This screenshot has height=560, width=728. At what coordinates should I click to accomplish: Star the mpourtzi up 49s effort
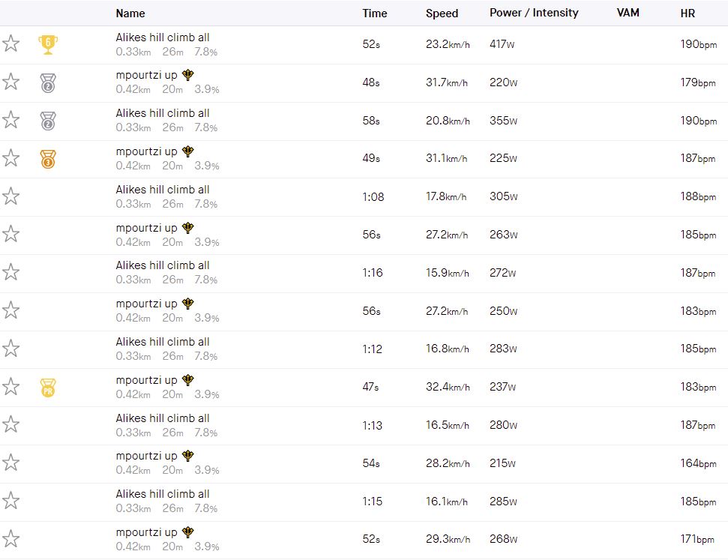(10, 158)
